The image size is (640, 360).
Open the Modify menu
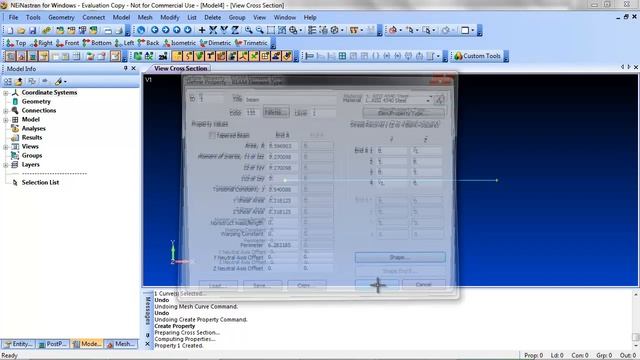point(169,18)
